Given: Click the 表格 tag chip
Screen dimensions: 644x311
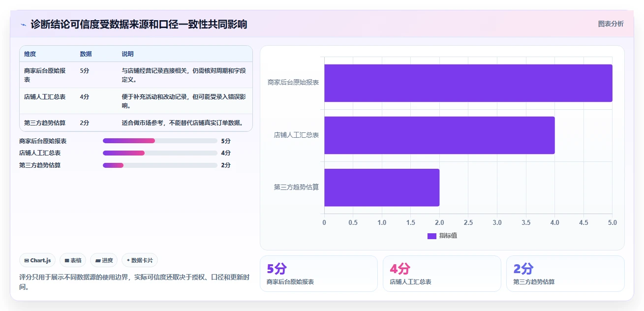Looking at the screenshot, I should [73, 260].
